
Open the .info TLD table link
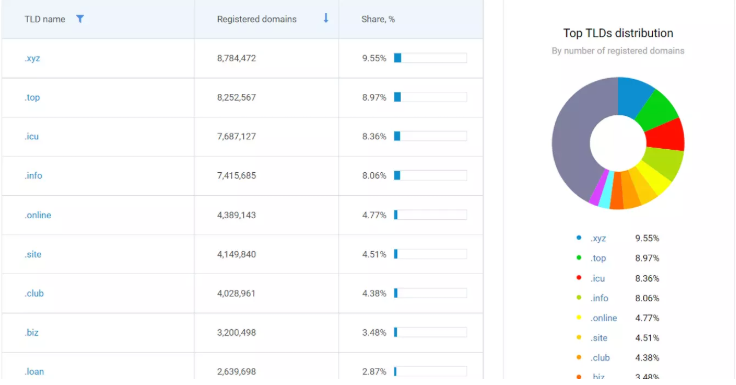(x=33, y=176)
